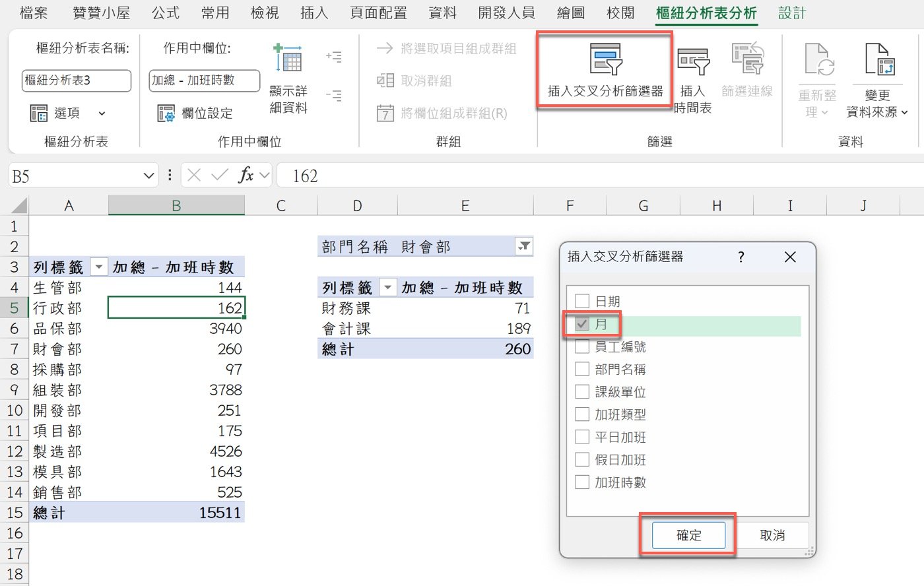Expand the 列標籤 dropdown in cell A3
This screenshot has width=924, height=586.
[98, 267]
